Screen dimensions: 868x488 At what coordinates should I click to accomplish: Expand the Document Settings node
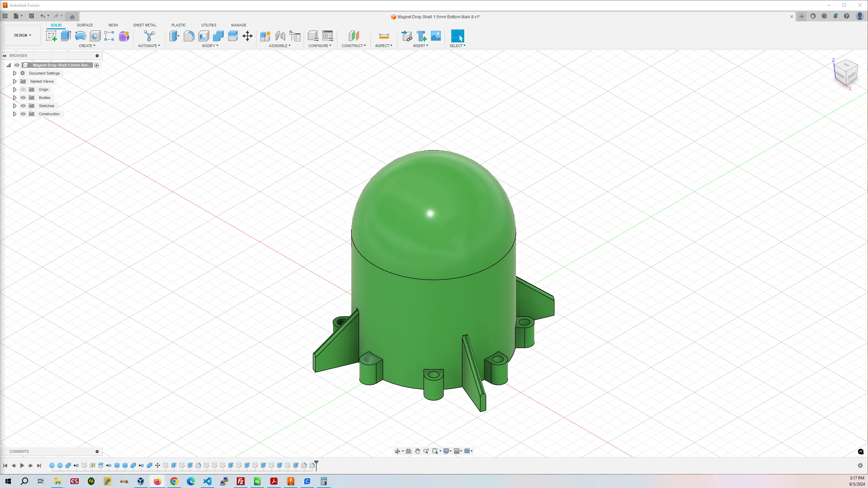pyautogui.click(x=15, y=73)
